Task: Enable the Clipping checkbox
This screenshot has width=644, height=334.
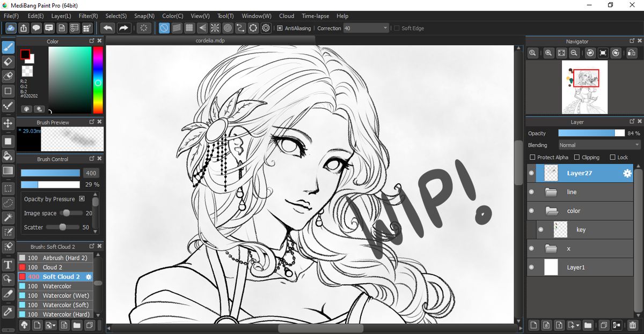Action: click(577, 157)
